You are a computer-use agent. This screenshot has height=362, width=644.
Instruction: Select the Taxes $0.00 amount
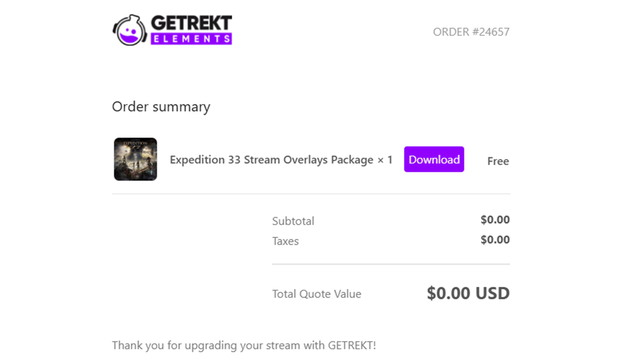495,240
